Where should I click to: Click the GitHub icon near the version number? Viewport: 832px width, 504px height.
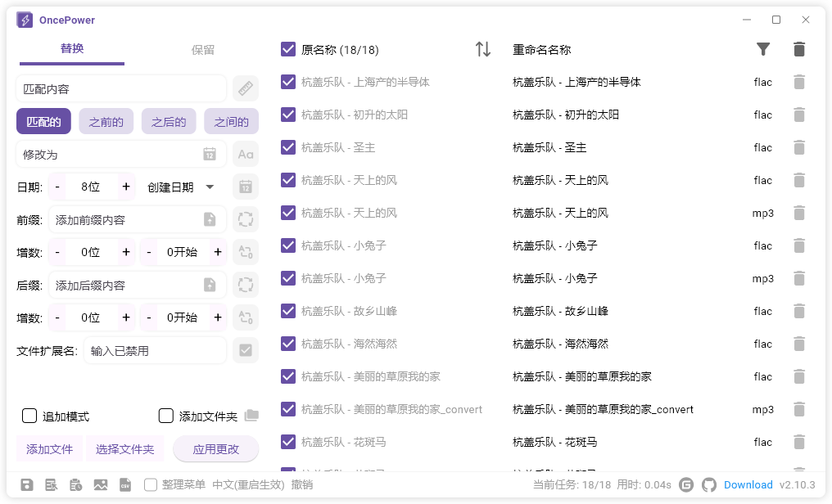[709, 484]
